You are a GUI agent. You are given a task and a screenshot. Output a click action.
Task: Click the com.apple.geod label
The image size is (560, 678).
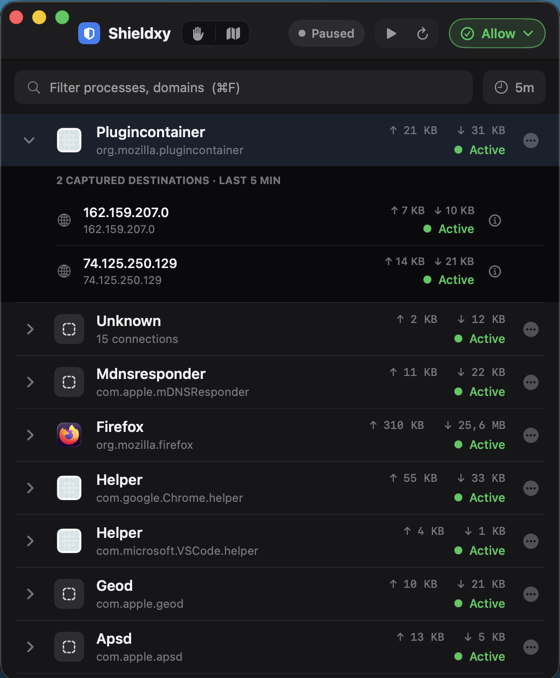point(140,604)
